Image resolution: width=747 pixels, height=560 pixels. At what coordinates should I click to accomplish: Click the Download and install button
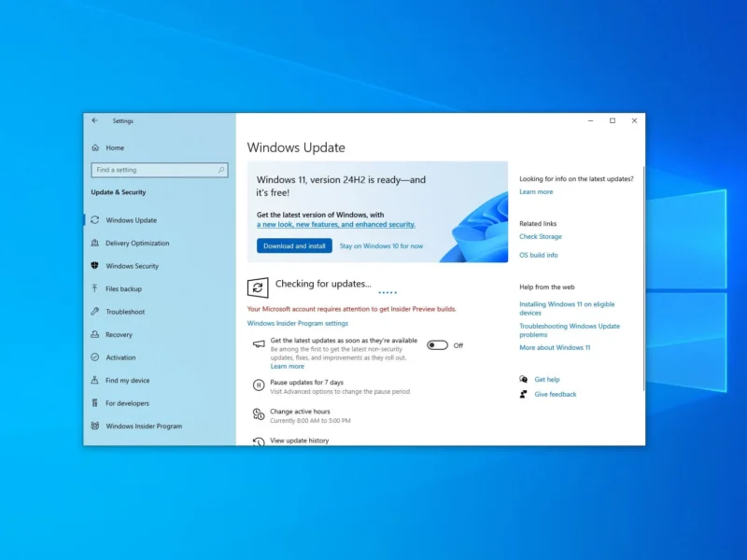pos(293,246)
